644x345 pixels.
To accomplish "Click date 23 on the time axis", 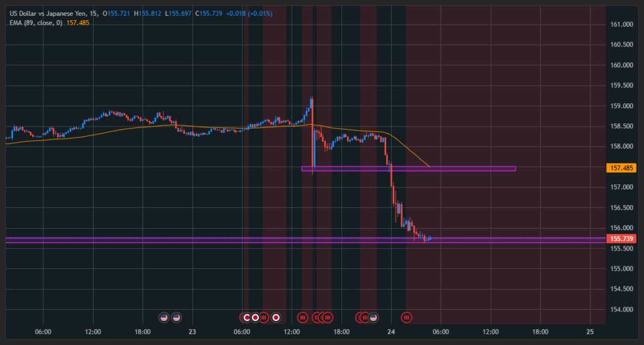I will [x=192, y=332].
